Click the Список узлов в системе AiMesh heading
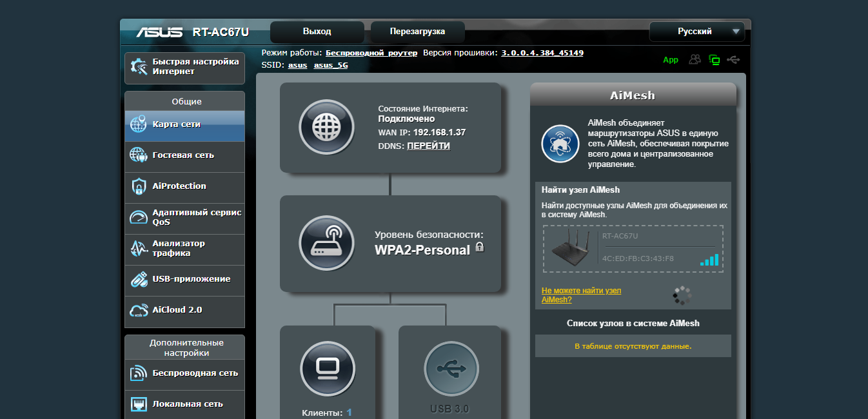This screenshot has width=868, height=419. click(x=633, y=324)
